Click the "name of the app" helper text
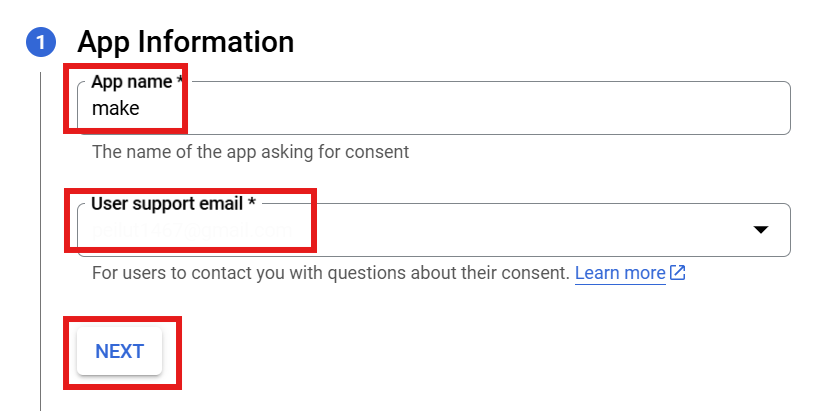 tap(200, 152)
